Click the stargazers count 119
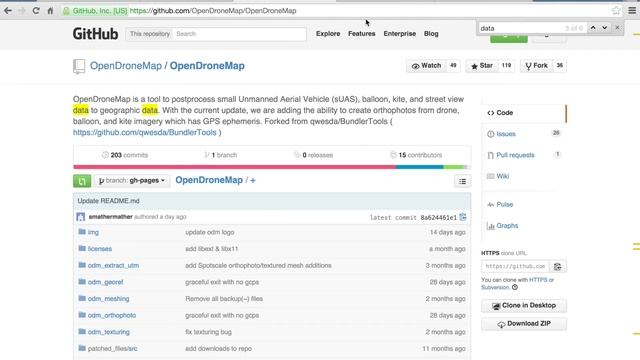The height and width of the screenshot is (360, 640). coord(506,66)
